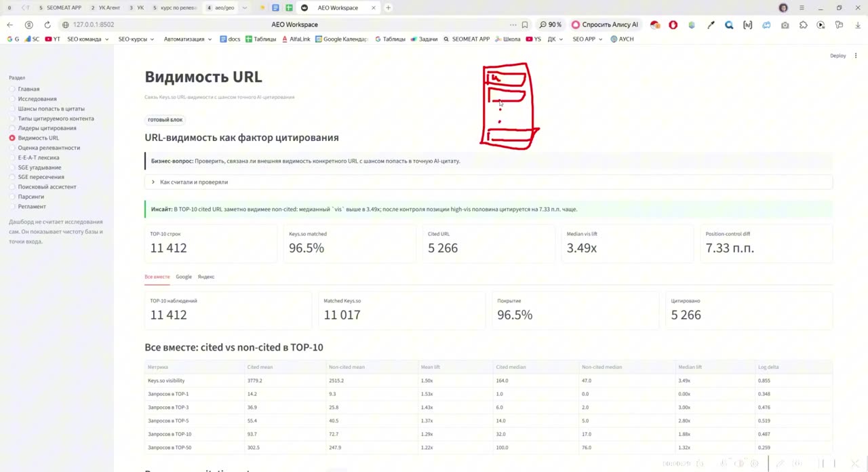The image size is (868, 472).
Task: Expand Как считали и проверяли section
Action: [x=488, y=182]
